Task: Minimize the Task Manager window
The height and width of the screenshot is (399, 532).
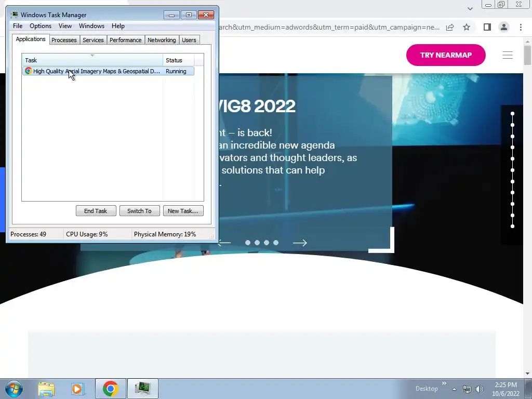Action: (171, 15)
